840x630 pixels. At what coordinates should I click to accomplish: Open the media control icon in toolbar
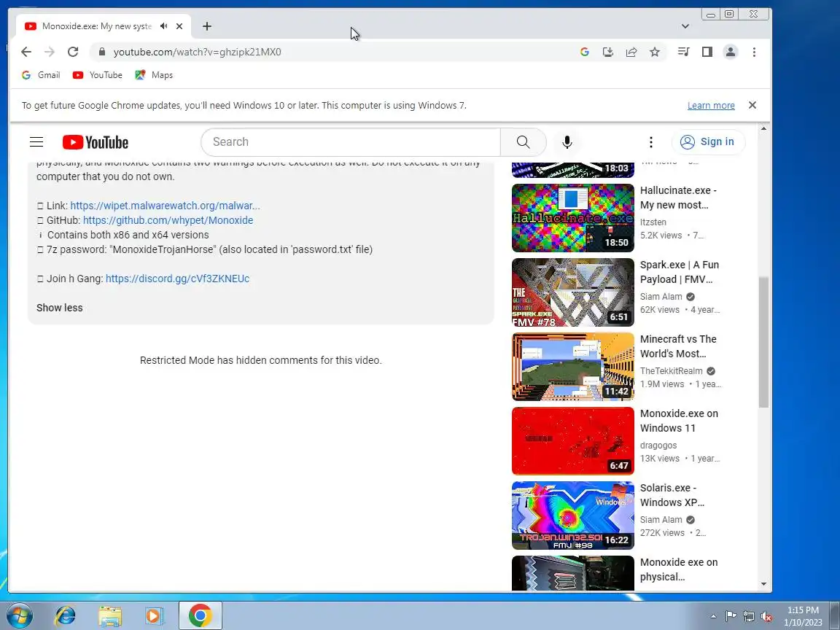click(683, 52)
